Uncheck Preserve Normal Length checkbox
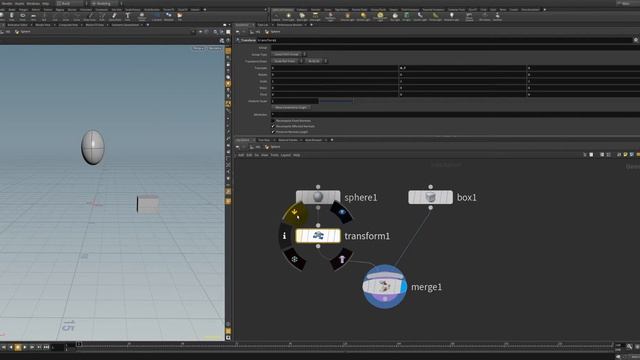The image size is (640, 360). [273, 132]
